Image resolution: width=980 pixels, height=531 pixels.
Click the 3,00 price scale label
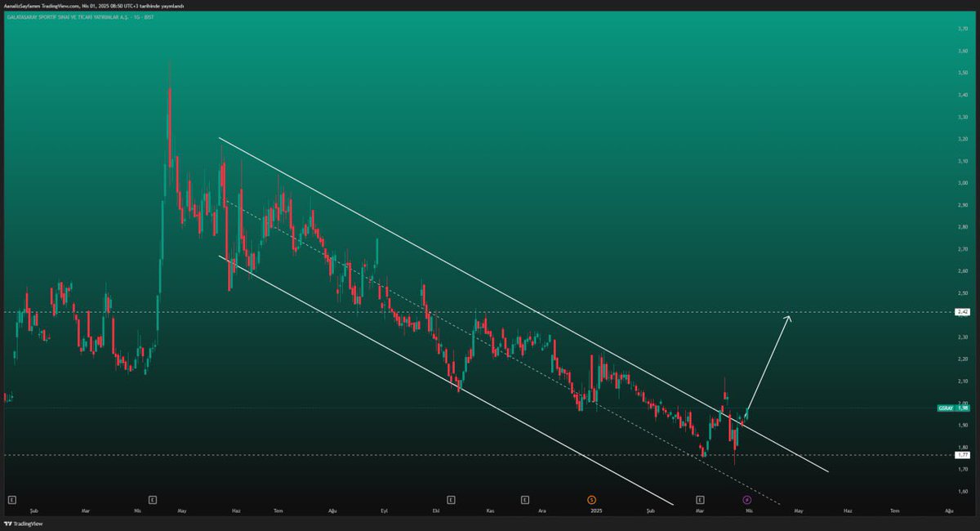(x=963, y=183)
